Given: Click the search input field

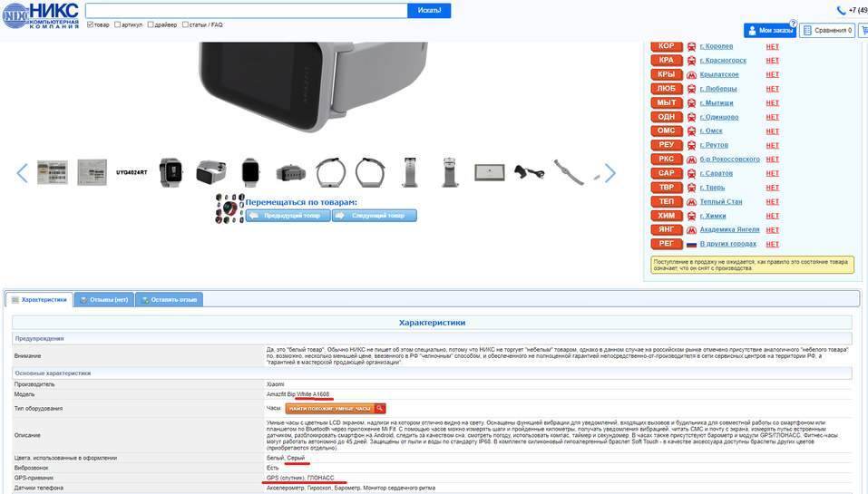Looking at the screenshot, I should (247, 11).
